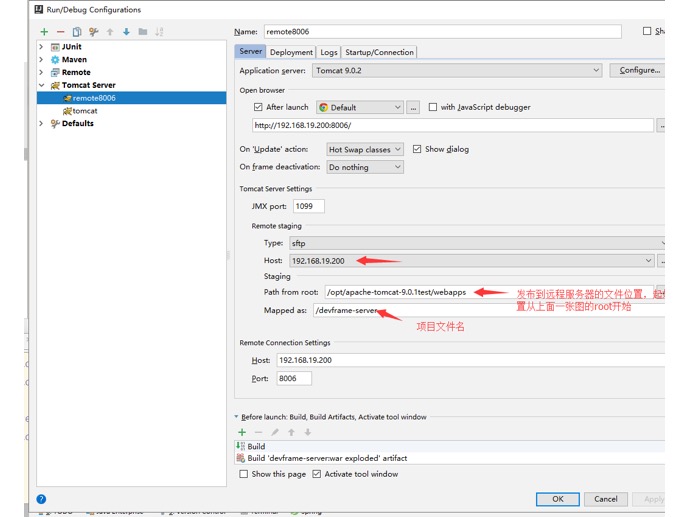
Task: Click the JMX port field
Action: 308,206
